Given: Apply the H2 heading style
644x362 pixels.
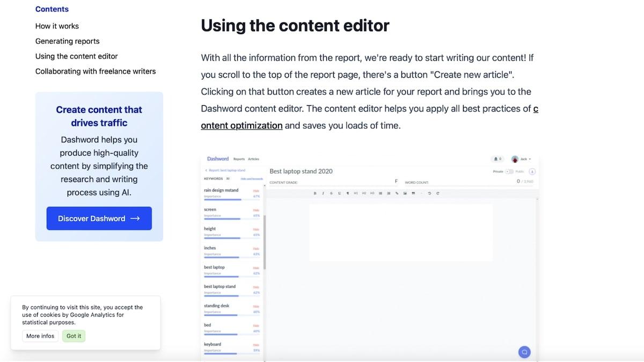Looking at the screenshot, I should tap(364, 193).
